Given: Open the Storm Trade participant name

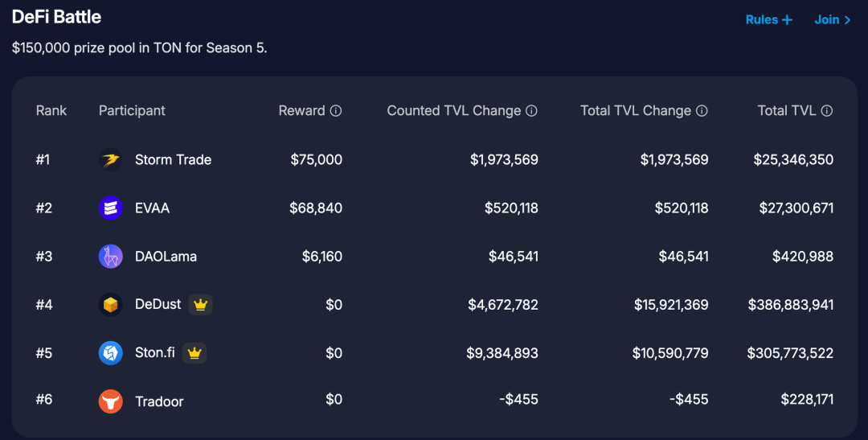Looking at the screenshot, I should 173,160.
